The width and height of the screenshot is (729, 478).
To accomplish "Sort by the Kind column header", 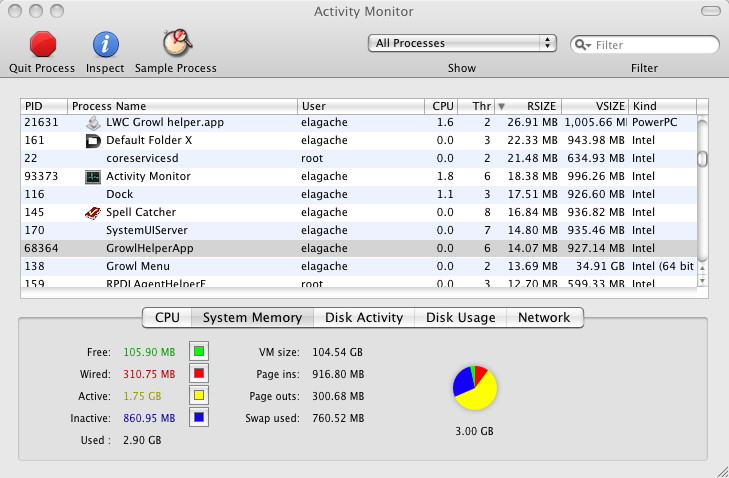I will pyautogui.click(x=663, y=106).
